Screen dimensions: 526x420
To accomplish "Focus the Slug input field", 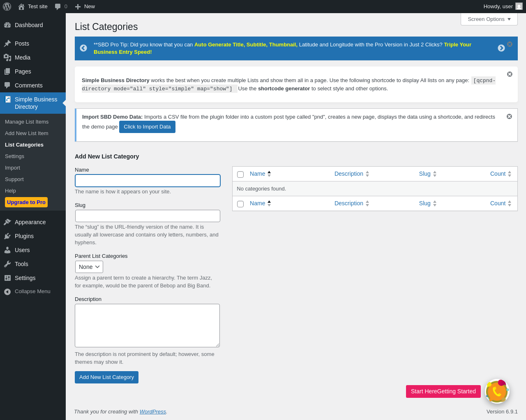I will click(148, 216).
